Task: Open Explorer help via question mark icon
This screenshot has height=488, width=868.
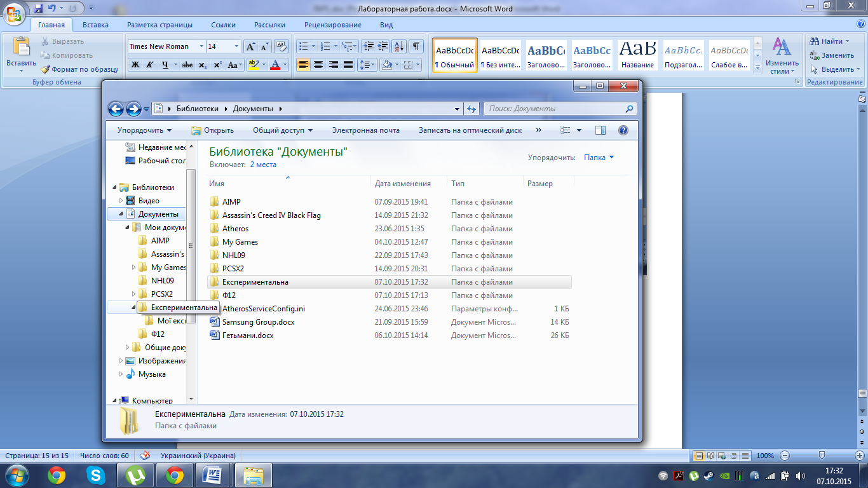Action: [623, 130]
